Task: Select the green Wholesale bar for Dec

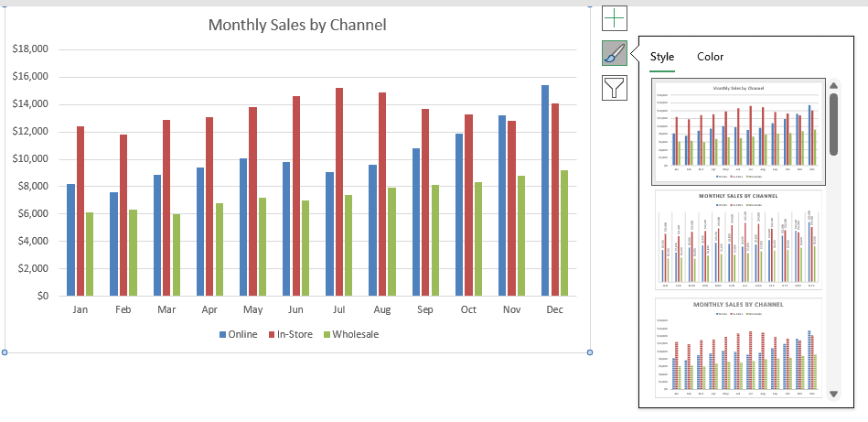Action: (x=564, y=233)
